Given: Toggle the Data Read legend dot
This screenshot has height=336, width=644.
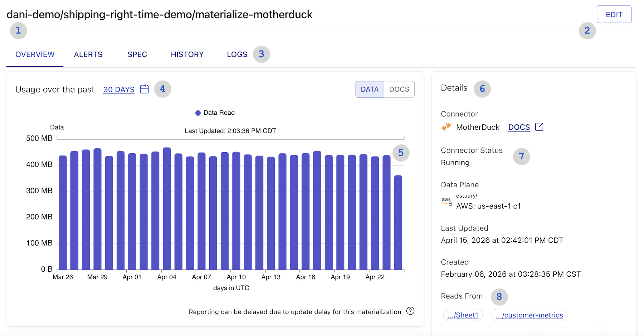Looking at the screenshot, I should pyautogui.click(x=198, y=113).
